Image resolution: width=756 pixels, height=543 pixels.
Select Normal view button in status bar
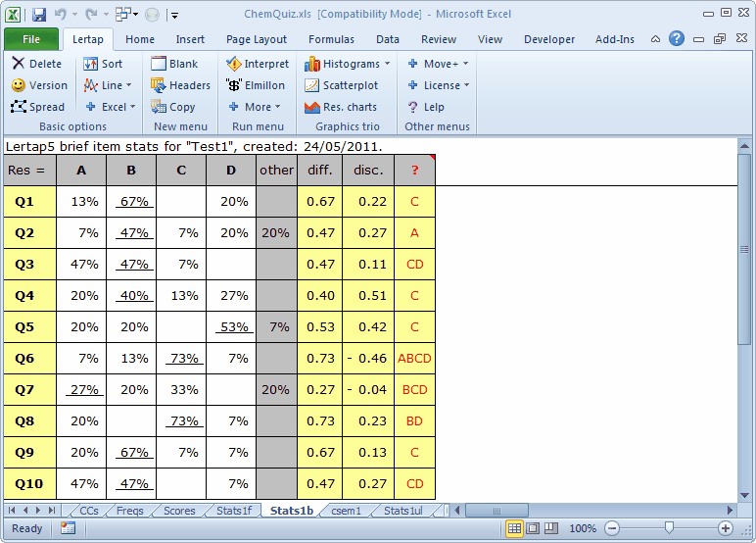click(514, 528)
